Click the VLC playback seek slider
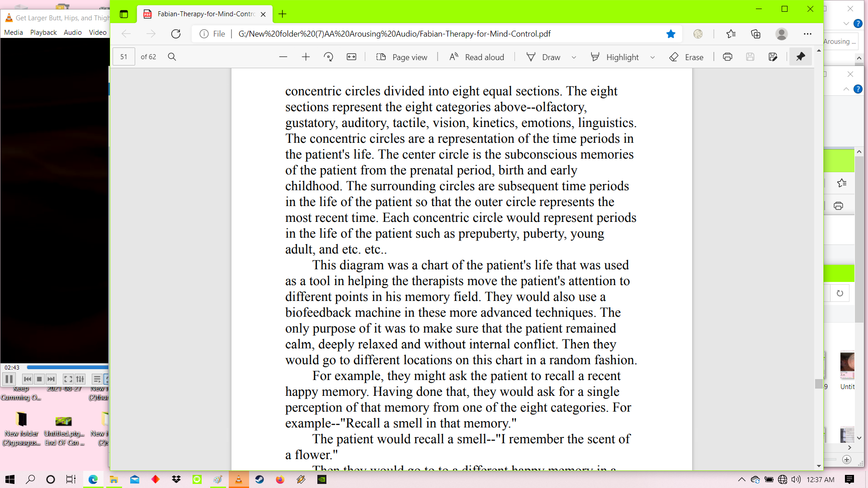Image resolution: width=868 pixels, height=488 pixels. tap(68, 367)
